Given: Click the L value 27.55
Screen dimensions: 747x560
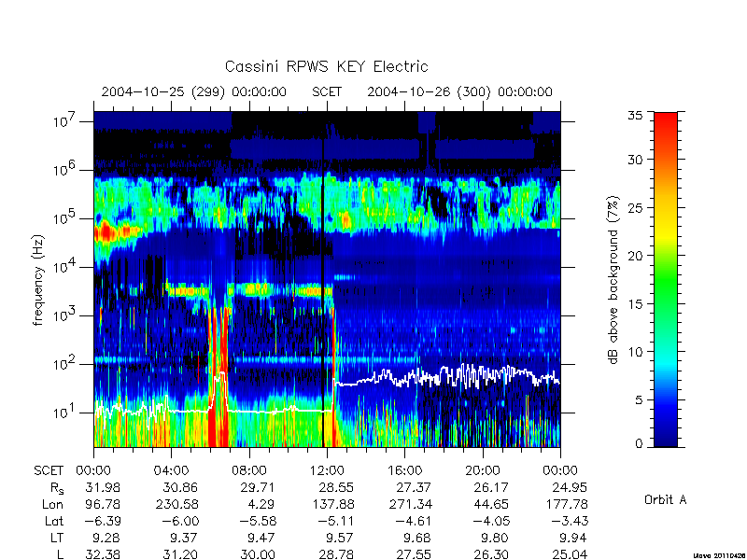Looking at the screenshot, I should point(414,554).
